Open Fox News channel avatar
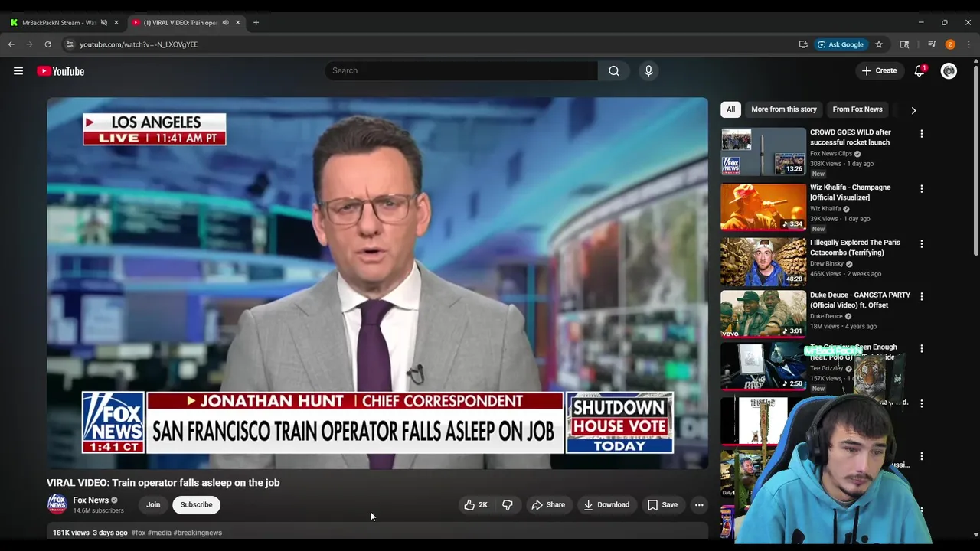Image resolution: width=980 pixels, height=551 pixels. pos(57,504)
